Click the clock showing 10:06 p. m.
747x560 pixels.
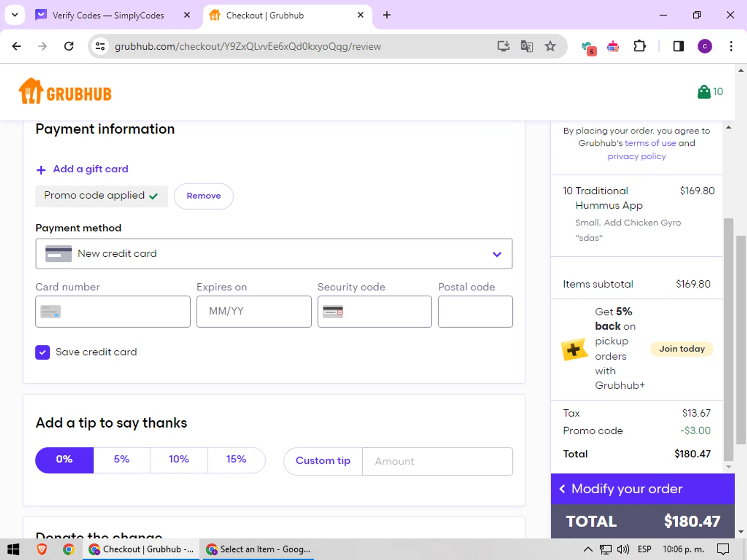(x=683, y=549)
